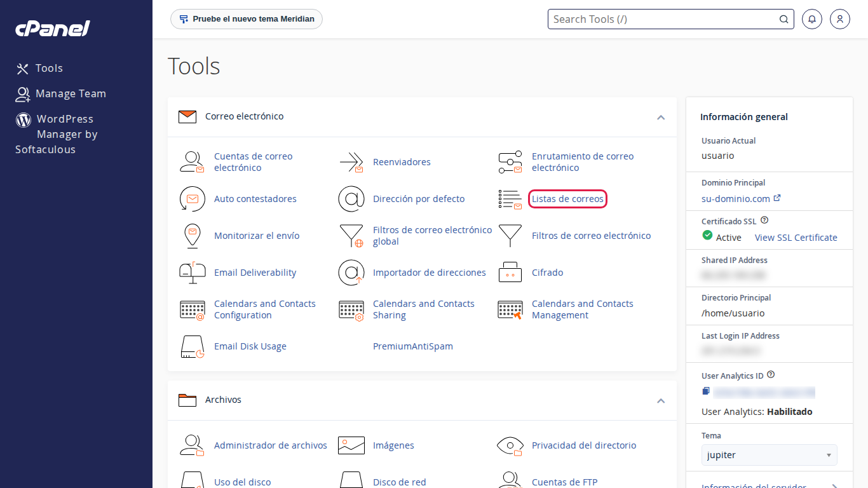Click the Email Deliverability mailbox icon
The image size is (868, 488).
tap(192, 273)
